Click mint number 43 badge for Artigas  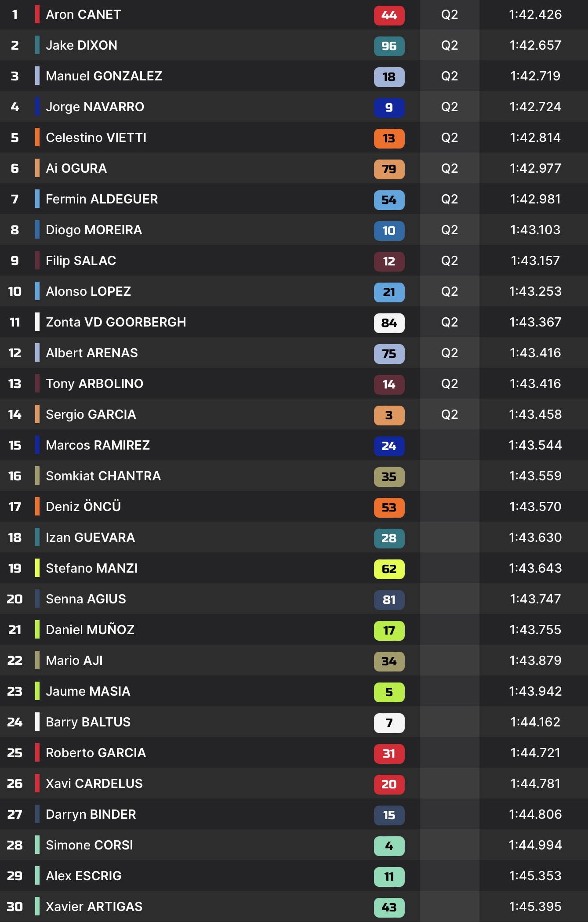[x=389, y=907]
